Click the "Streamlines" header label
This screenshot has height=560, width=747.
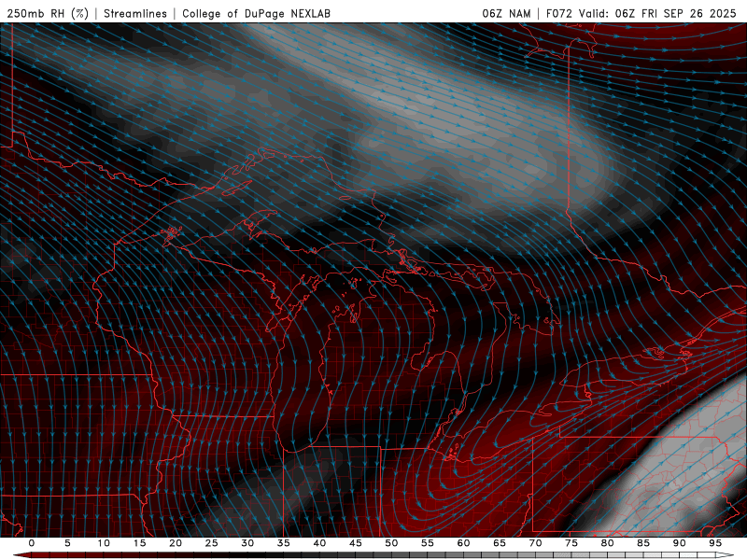135,13
